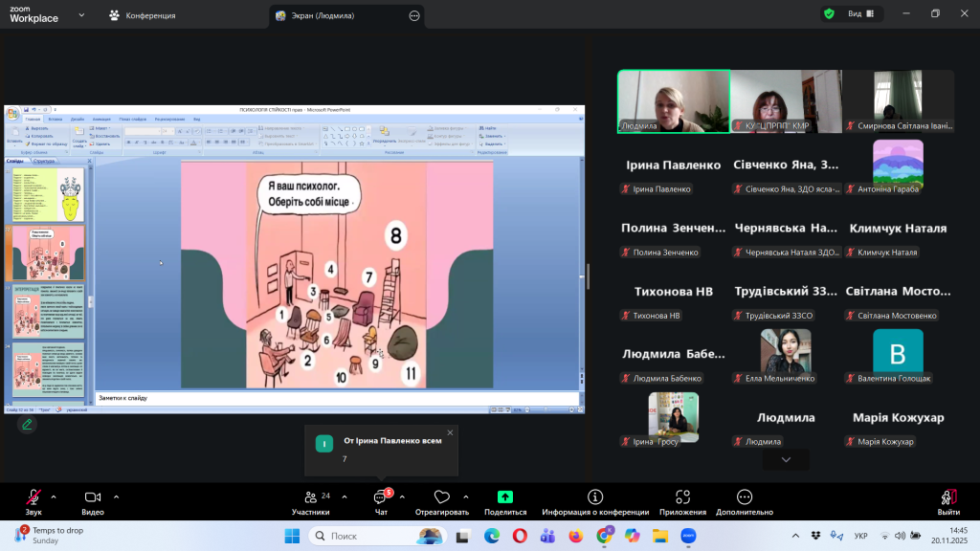Click the red Выйти leave button
The height and width of the screenshot is (551, 980).
[x=948, y=497]
